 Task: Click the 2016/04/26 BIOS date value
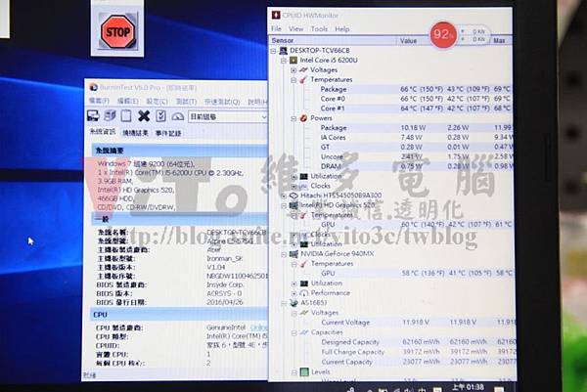pyautogui.click(x=225, y=302)
